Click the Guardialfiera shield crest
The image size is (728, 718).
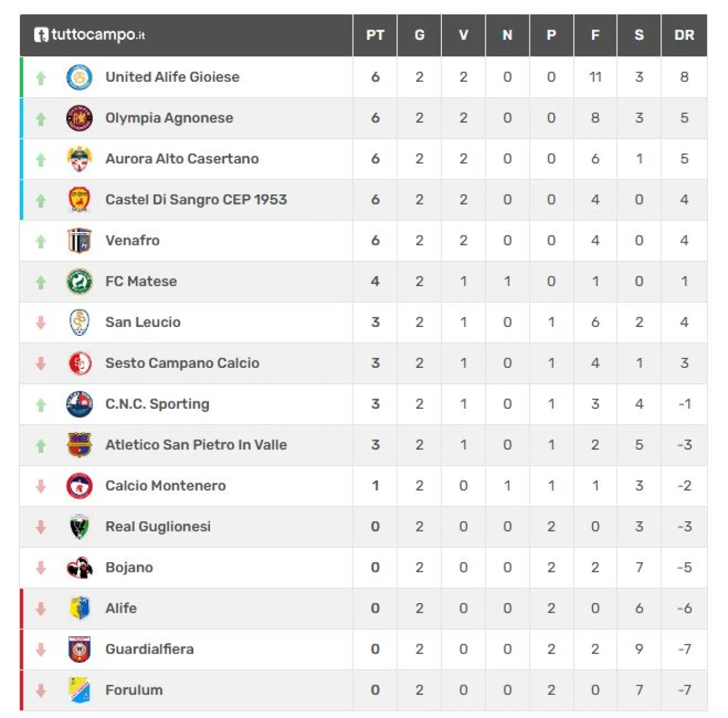tap(80, 649)
